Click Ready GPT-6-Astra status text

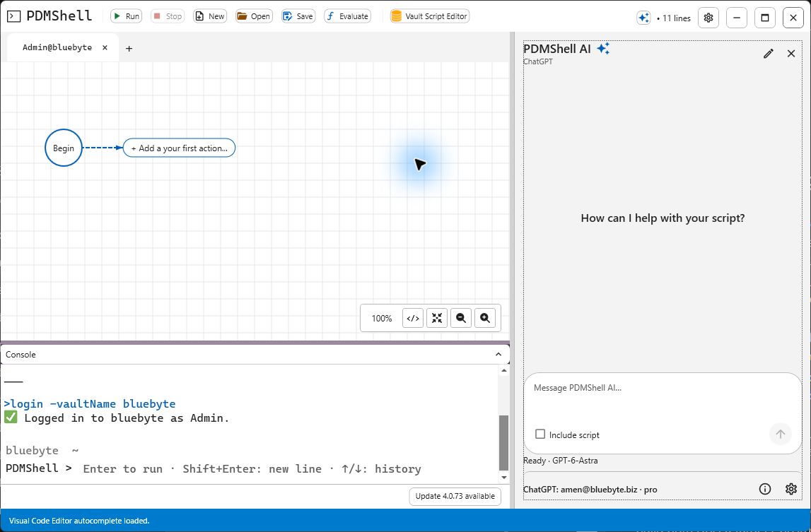560,461
